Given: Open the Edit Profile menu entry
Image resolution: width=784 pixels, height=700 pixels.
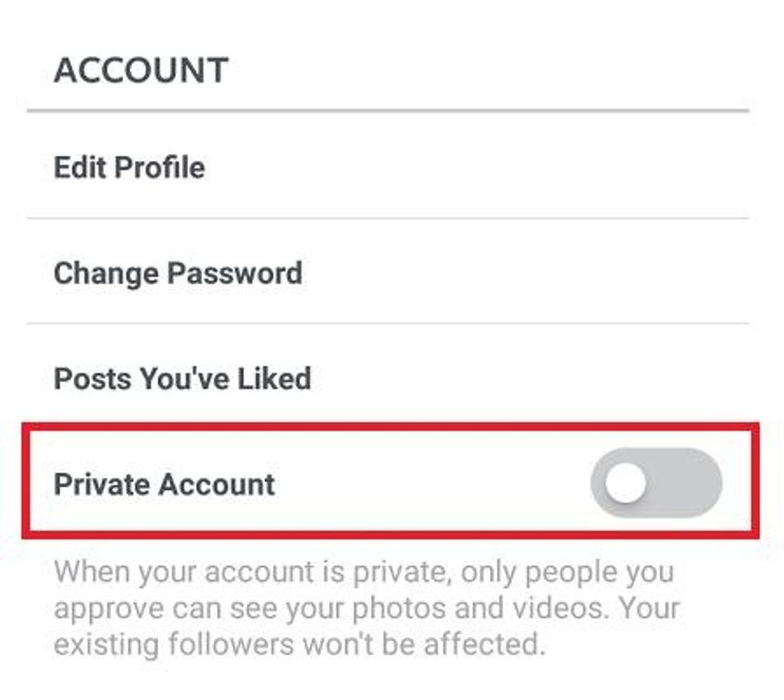Looking at the screenshot, I should [x=128, y=167].
